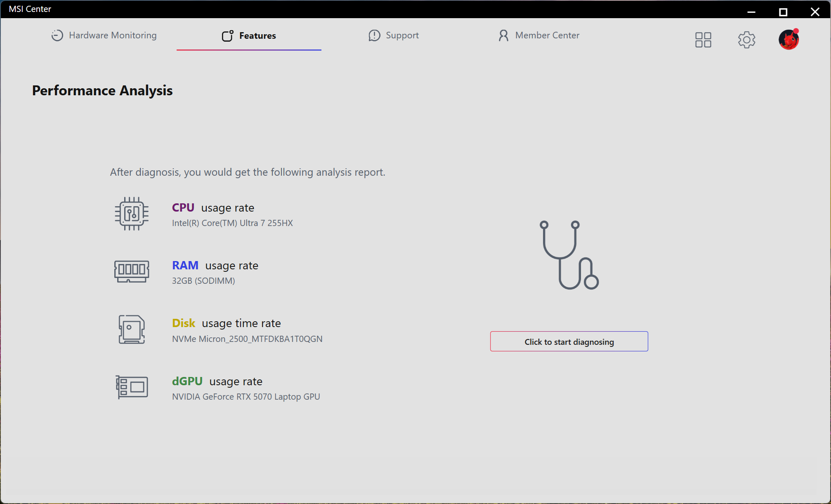Click the Performance Analysis heading
Viewport: 831px width, 504px height.
tap(102, 90)
